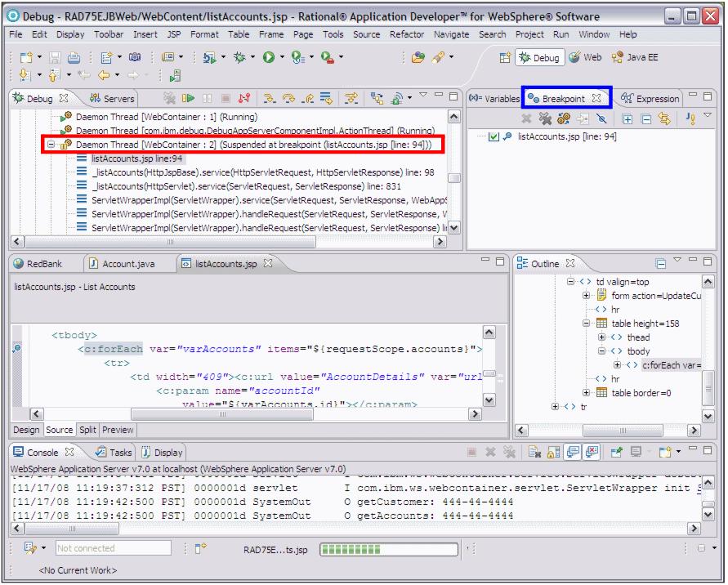
Task: Close the listAccounts.jsp editor tab
Action: tap(268, 263)
